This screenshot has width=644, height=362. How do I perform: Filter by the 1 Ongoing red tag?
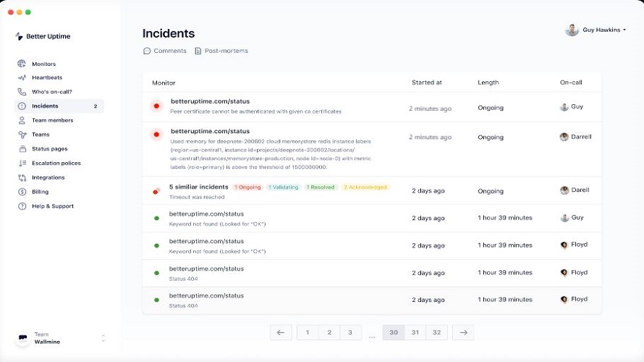click(247, 188)
